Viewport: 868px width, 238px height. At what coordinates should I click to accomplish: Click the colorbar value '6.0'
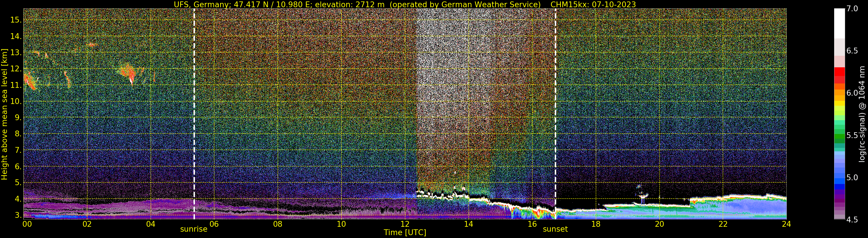coord(852,93)
